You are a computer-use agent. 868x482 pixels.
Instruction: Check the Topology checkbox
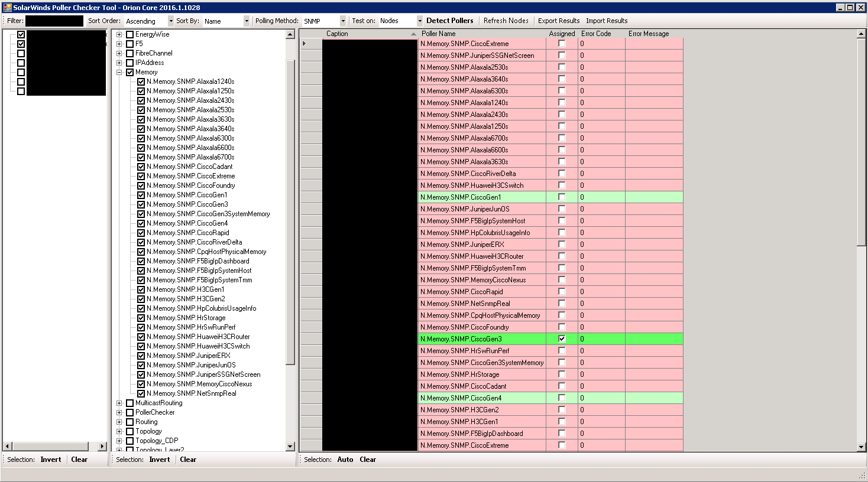click(x=129, y=431)
